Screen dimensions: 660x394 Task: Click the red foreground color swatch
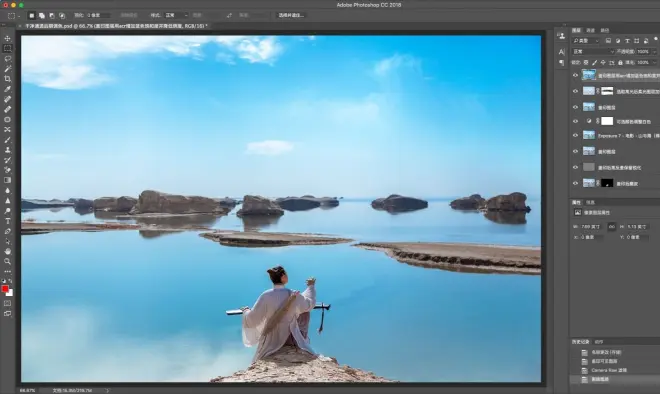(x=5, y=289)
